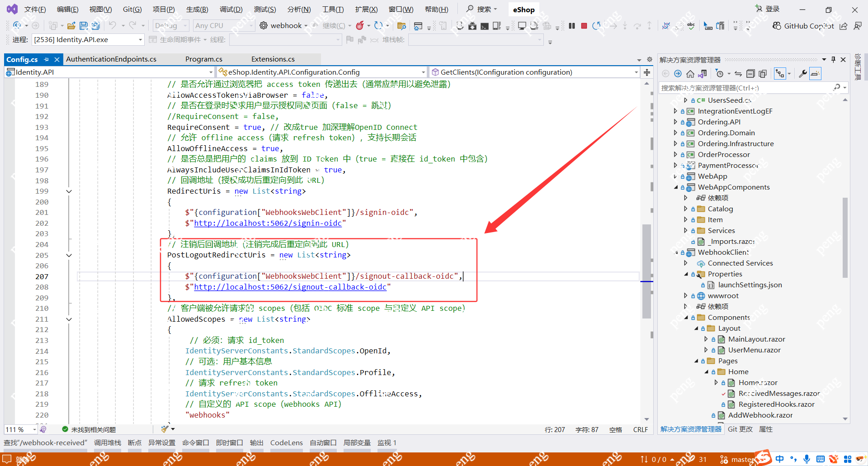The image size is (868, 466).
Task: Click the Find in Files folder-search icon
Action: click(x=401, y=26)
